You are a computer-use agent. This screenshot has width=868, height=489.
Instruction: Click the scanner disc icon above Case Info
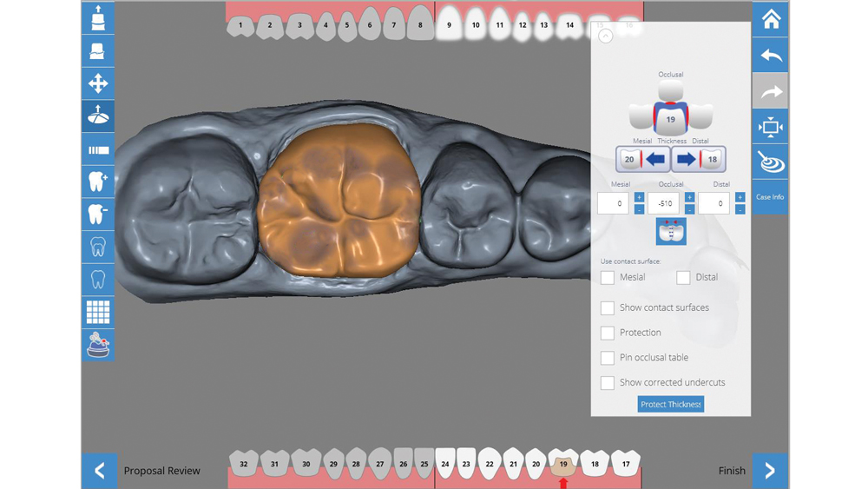pos(770,162)
